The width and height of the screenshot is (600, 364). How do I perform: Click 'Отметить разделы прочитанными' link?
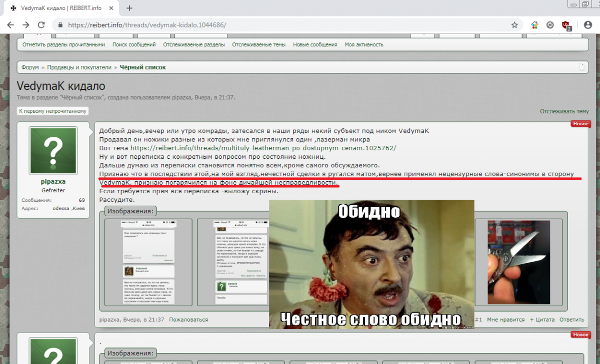(63, 44)
